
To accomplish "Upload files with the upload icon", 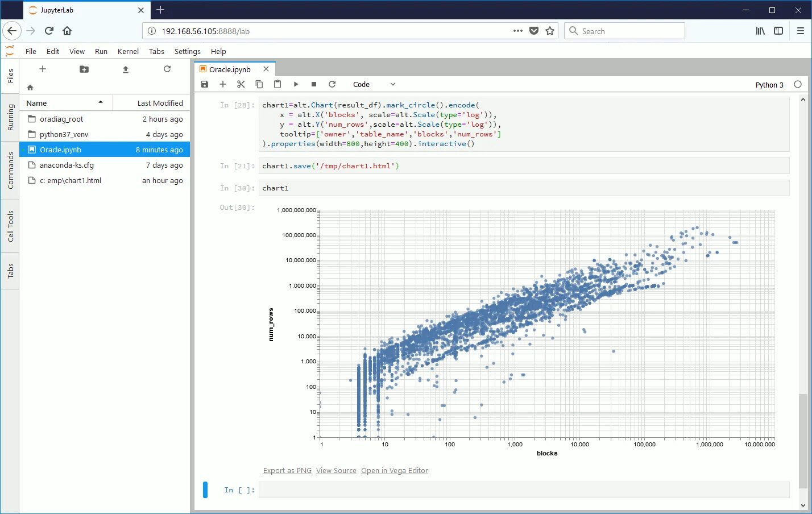I will [x=126, y=69].
